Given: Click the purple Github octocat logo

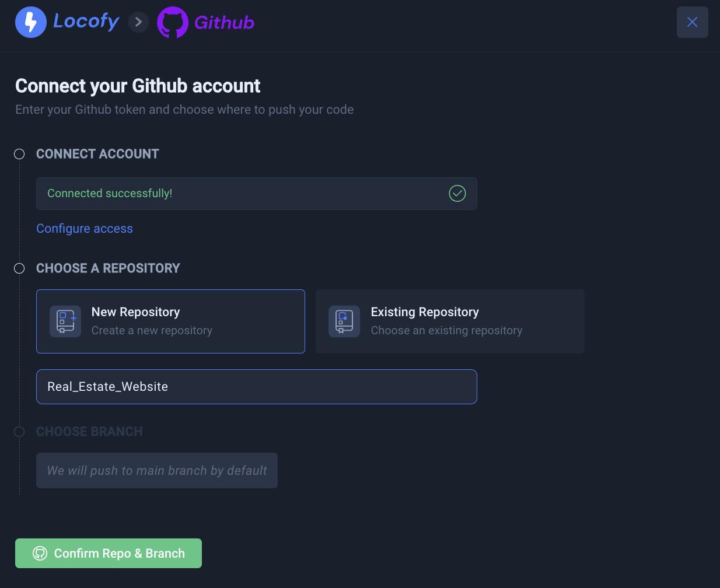Looking at the screenshot, I should (173, 22).
